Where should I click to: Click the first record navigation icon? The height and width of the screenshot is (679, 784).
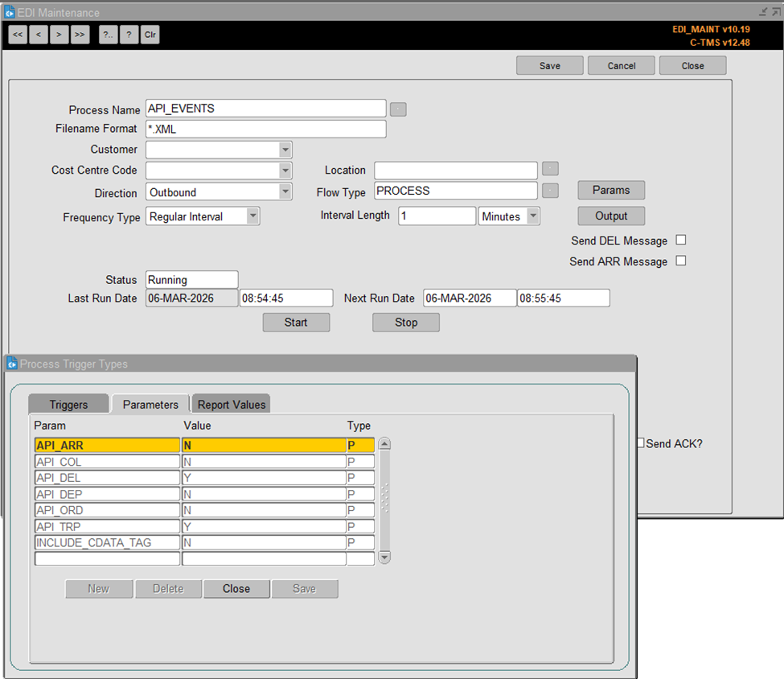coord(17,34)
